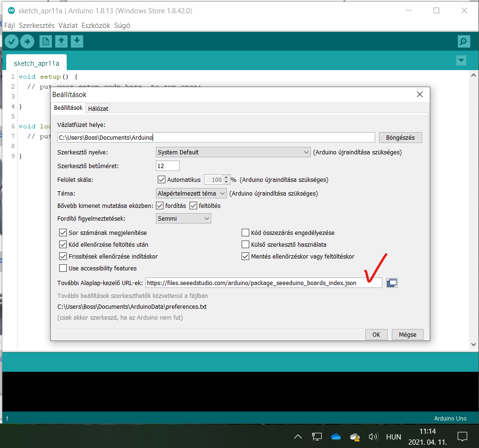Toggle Frissítések ellenőrzése indításkor checkbox
The height and width of the screenshot is (448, 479).
(63, 256)
